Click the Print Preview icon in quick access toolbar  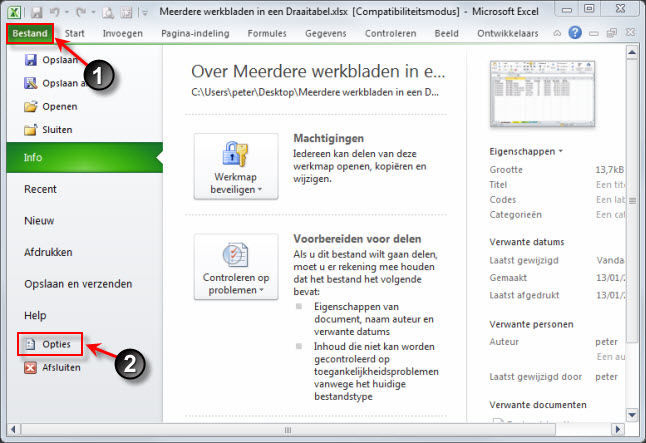coord(108,12)
